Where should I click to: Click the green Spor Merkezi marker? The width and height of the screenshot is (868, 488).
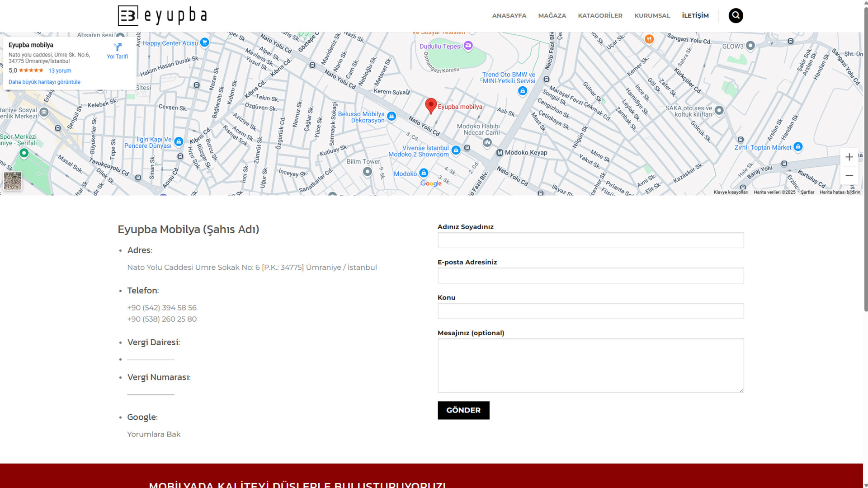(x=24, y=154)
